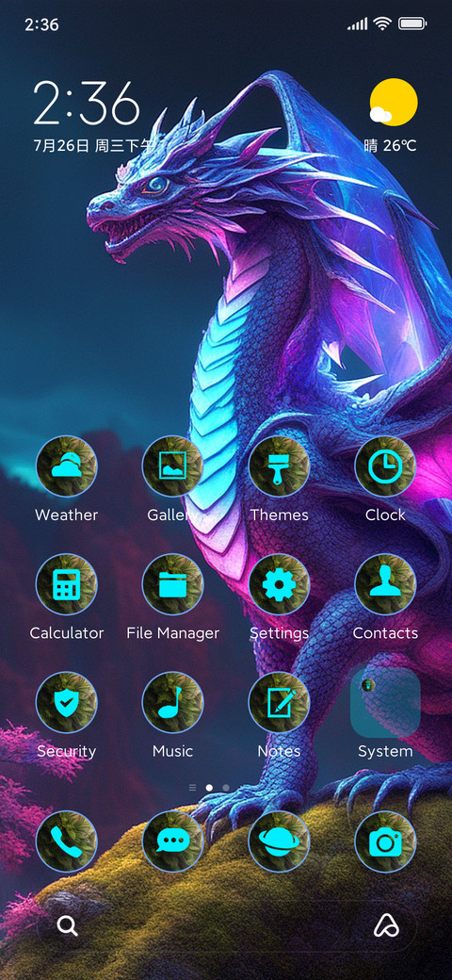Viewport: 452px width, 980px height.
Task: Tap the File Manager label text
Action: (172, 632)
